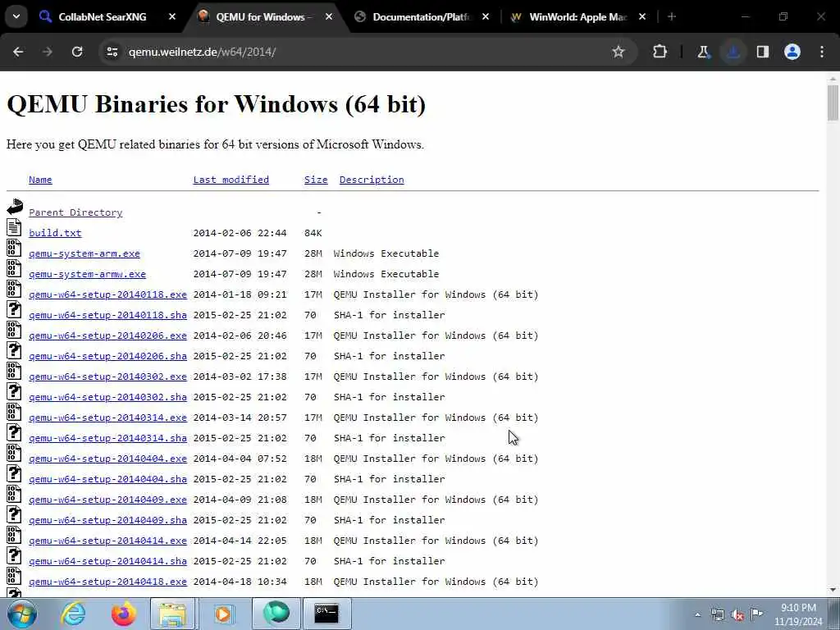Click the binary icon beside qemu-w64-setup-20140404.exe
The height and width of the screenshot is (630, 840).
point(15,453)
